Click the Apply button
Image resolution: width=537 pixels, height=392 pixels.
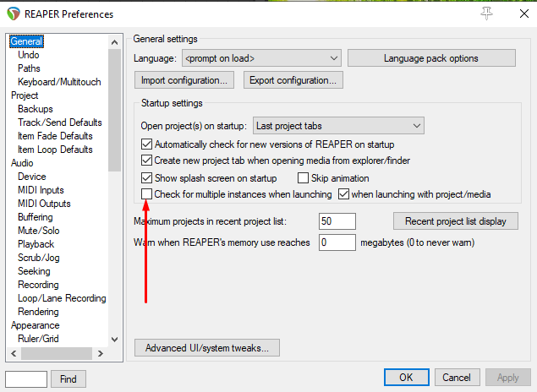point(508,378)
